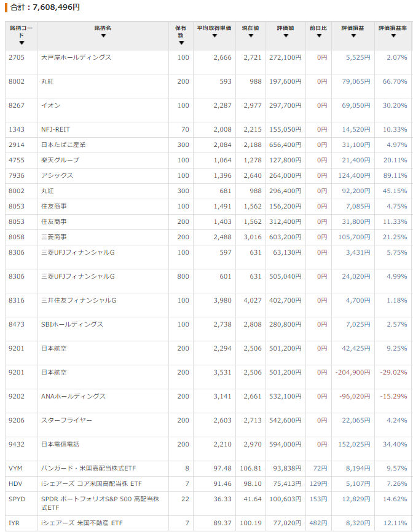Sort by 前日比 column arrow

click(x=319, y=36)
